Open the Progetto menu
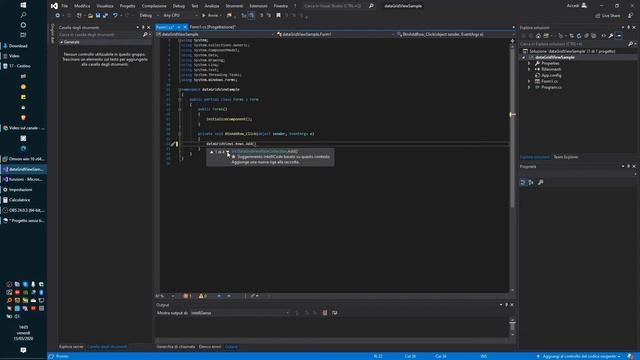This screenshot has width=640, height=360. tap(127, 6)
